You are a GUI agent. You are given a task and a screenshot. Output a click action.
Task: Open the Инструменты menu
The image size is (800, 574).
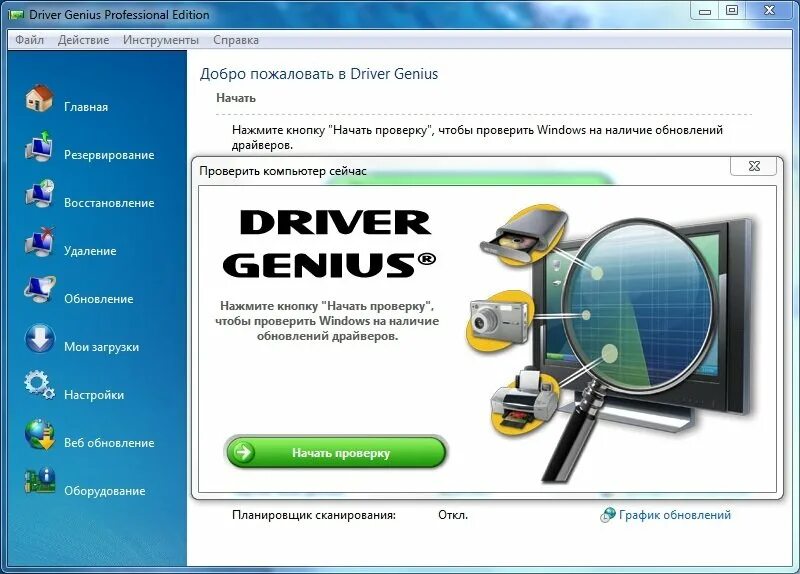click(161, 40)
